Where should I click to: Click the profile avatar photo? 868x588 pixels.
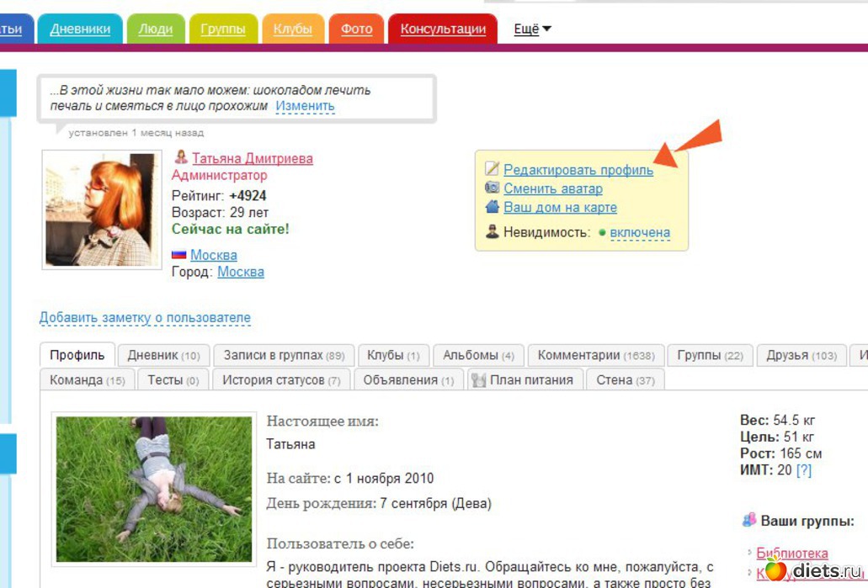[101, 209]
